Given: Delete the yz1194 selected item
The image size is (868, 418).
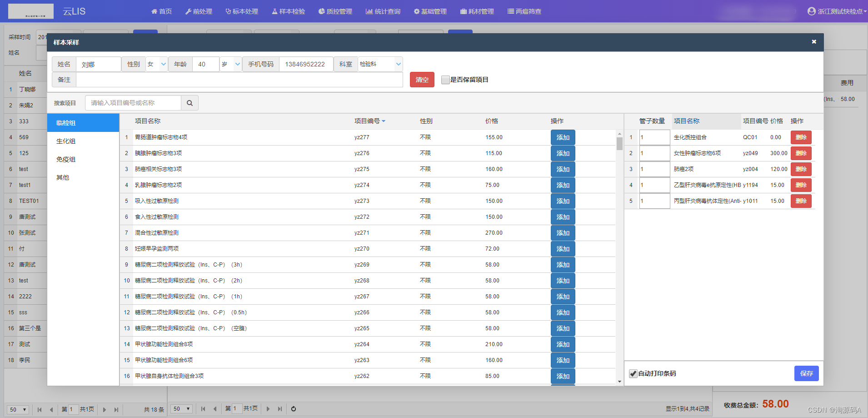Looking at the screenshot, I should (801, 185).
